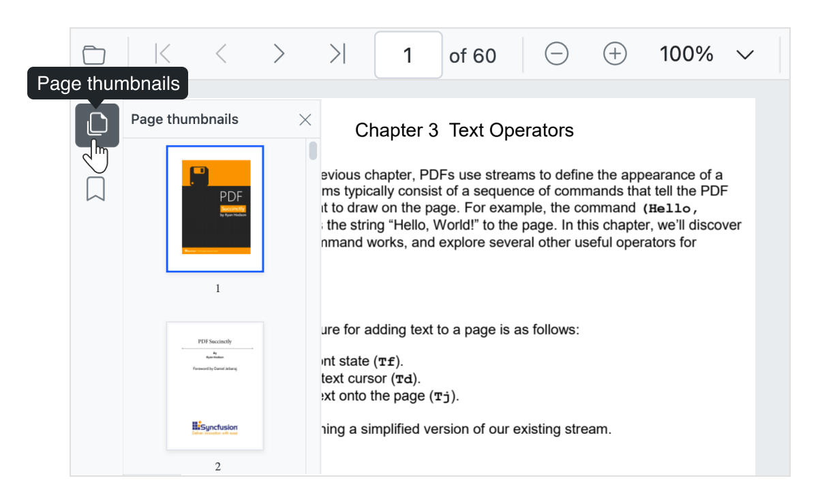Image resolution: width=818 pixels, height=504 pixels.
Task: Click the thumbnail panel scrollbar
Action: (313, 151)
